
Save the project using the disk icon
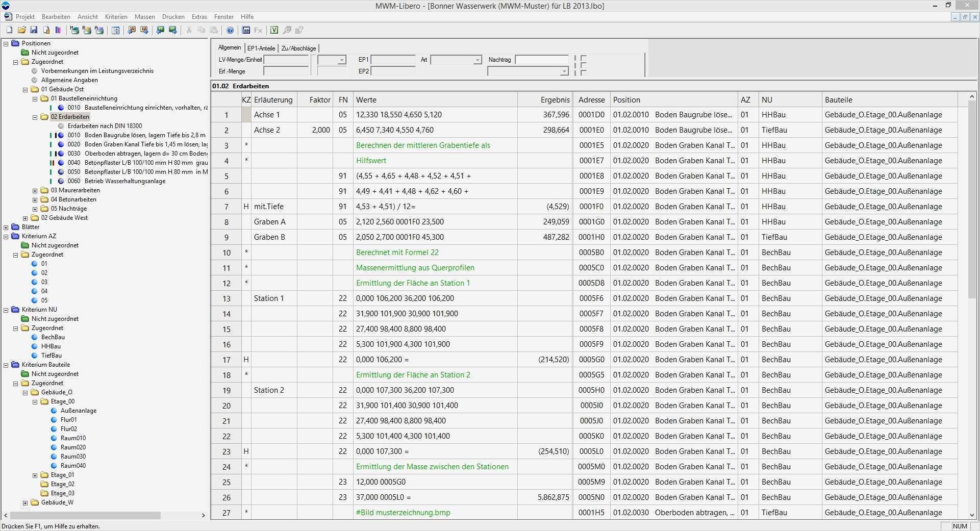pyautogui.click(x=34, y=30)
